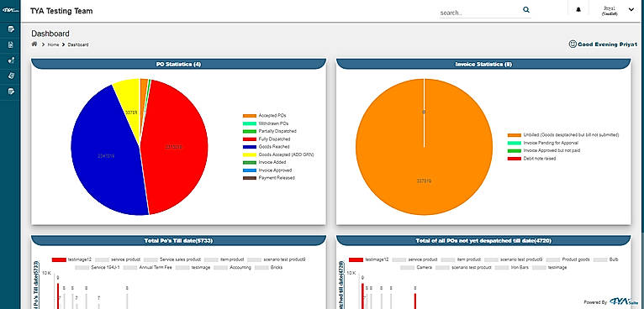Click the home icon in breadcrumb

pyautogui.click(x=34, y=44)
